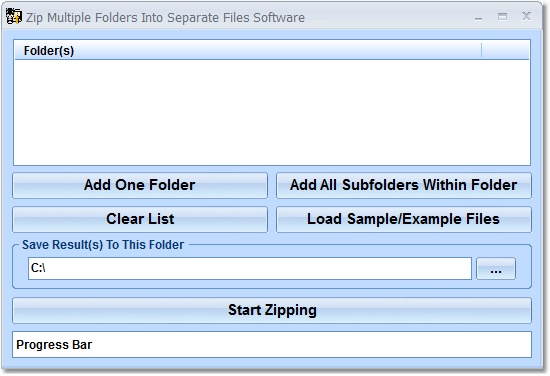
Task: Begin compression with Start Zipping
Action: coord(272,310)
